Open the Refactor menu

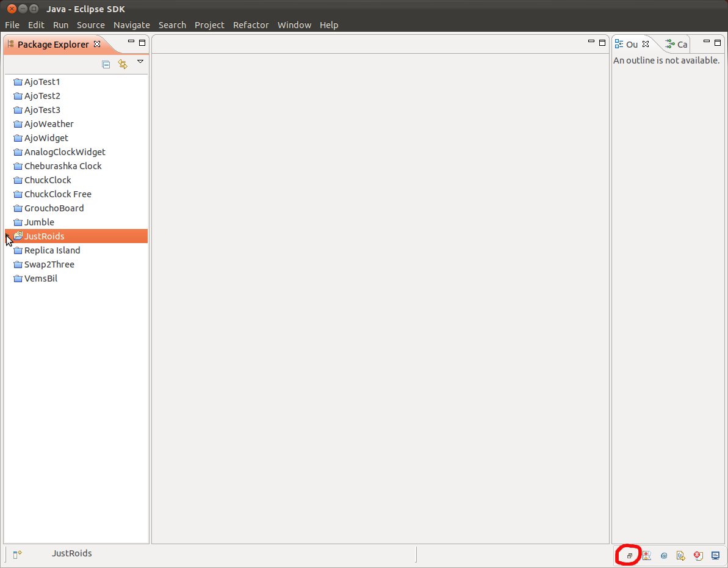coord(251,25)
